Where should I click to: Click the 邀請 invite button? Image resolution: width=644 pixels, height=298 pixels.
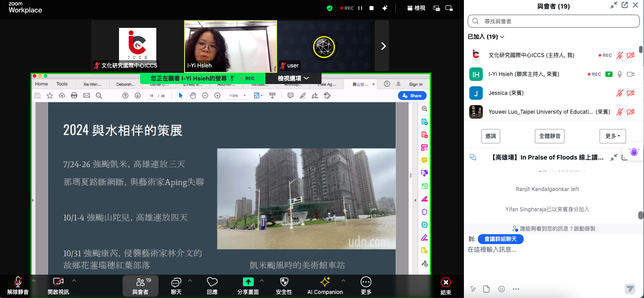pos(490,136)
